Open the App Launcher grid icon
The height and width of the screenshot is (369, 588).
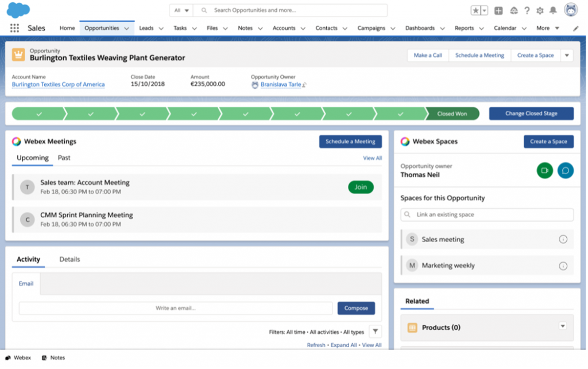point(15,28)
